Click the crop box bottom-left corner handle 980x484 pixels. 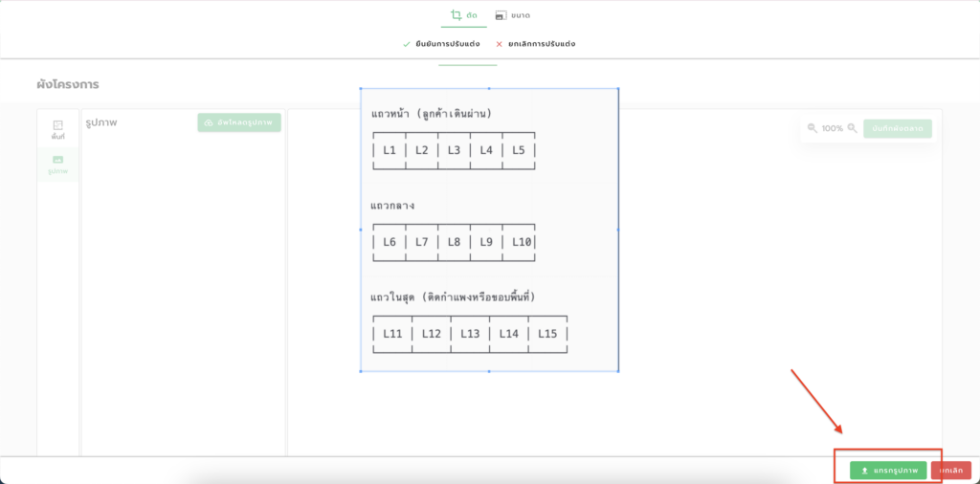tap(361, 371)
